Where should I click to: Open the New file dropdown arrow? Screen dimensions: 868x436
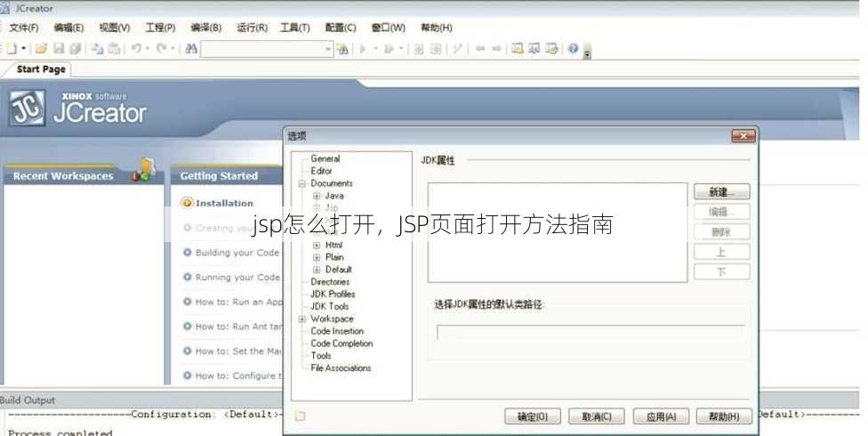(23, 49)
